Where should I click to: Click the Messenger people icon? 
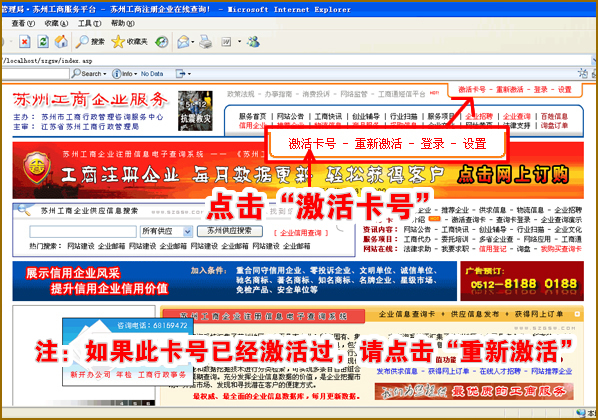click(x=253, y=42)
